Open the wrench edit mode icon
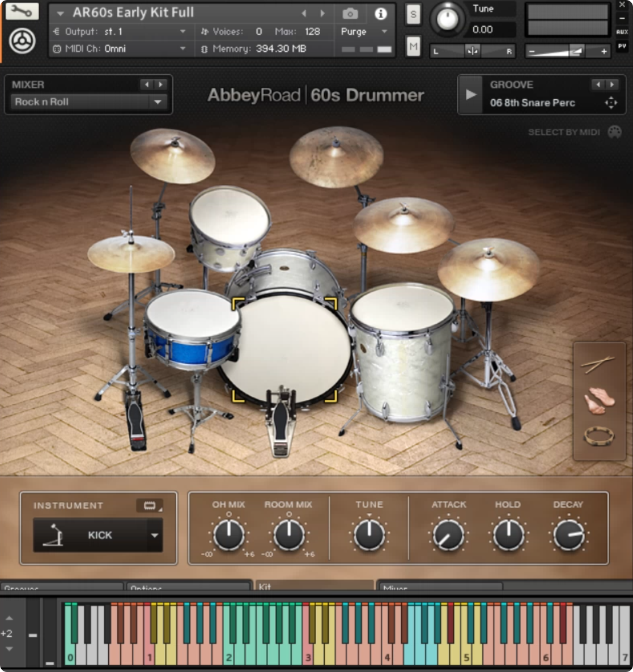The height and width of the screenshot is (672, 633). point(22,11)
